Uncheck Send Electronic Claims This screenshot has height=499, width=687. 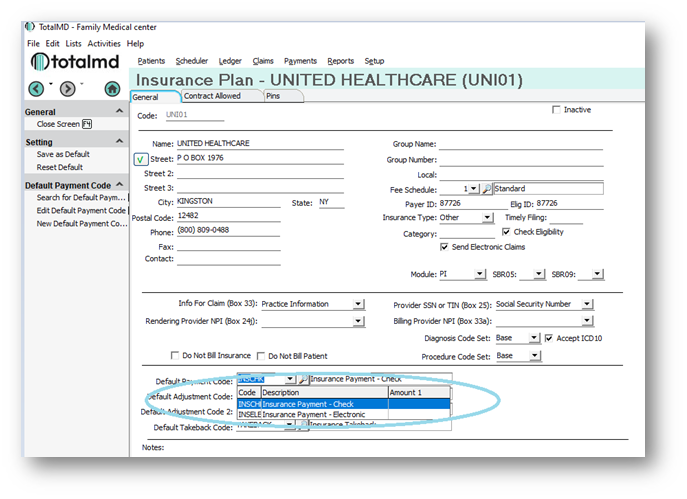444,246
